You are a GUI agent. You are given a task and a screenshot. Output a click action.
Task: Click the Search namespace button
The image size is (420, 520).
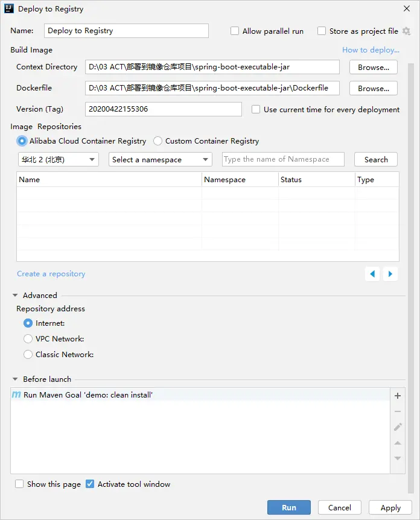[x=376, y=159]
